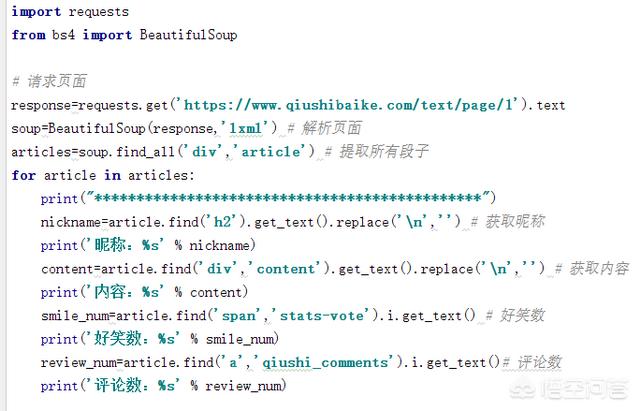Click the 'import requests' line
640x411 pixels.
coord(70,11)
